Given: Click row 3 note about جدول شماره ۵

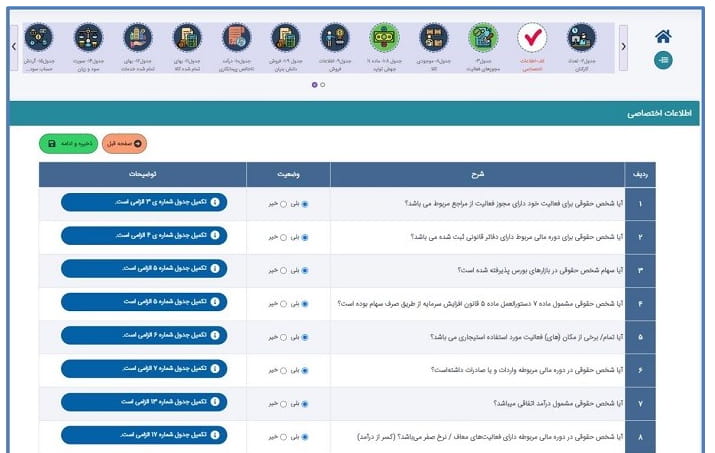Looking at the screenshot, I should (144, 269).
